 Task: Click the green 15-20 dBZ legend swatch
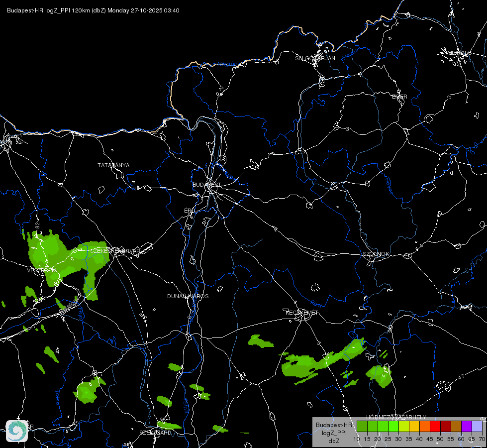coord(373,426)
